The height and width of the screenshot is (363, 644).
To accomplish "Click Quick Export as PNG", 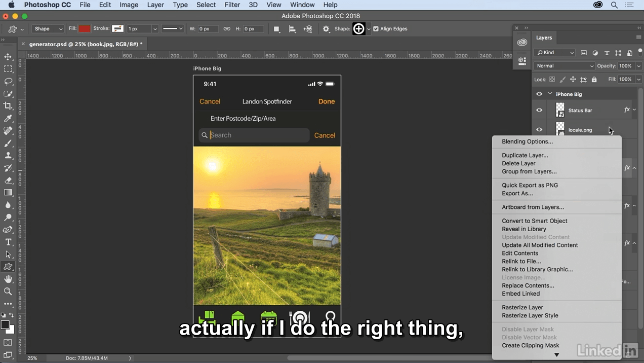I will [x=530, y=186].
